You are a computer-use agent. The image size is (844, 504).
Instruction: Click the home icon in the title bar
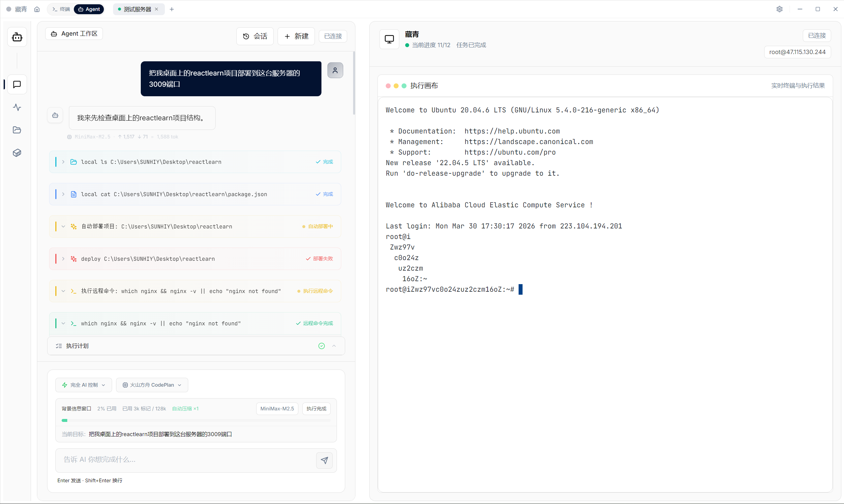[x=37, y=9]
